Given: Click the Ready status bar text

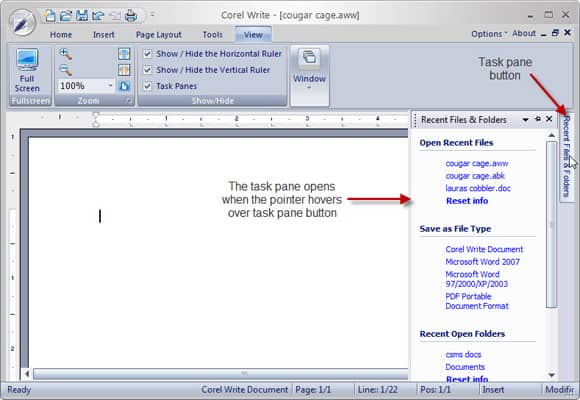Looking at the screenshot, I should coord(19,390).
